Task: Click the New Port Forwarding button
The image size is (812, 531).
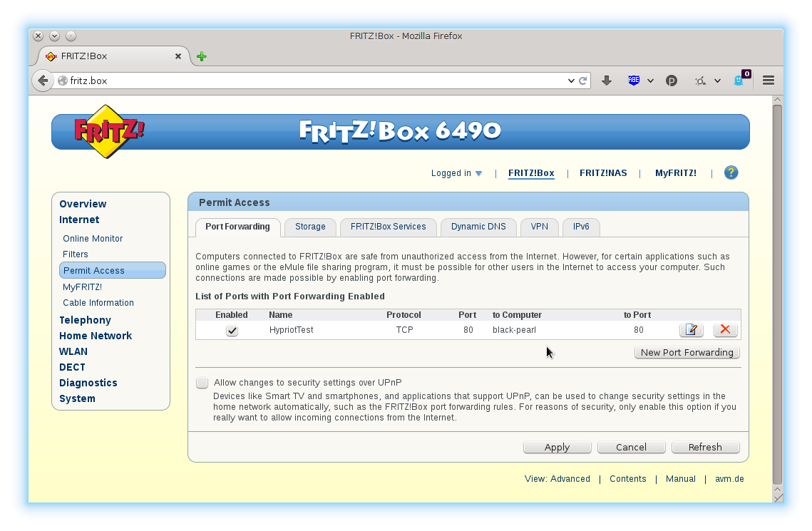Action: (687, 352)
